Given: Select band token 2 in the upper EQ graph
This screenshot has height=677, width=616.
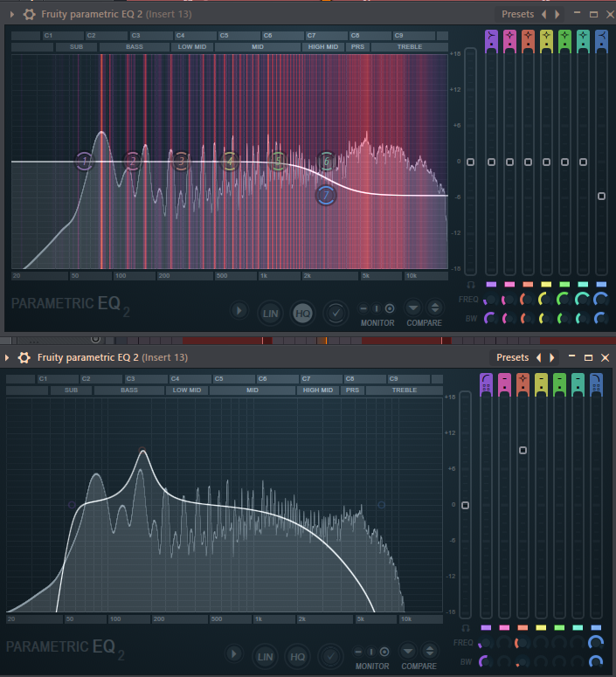Looking at the screenshot, I should 133,162.
